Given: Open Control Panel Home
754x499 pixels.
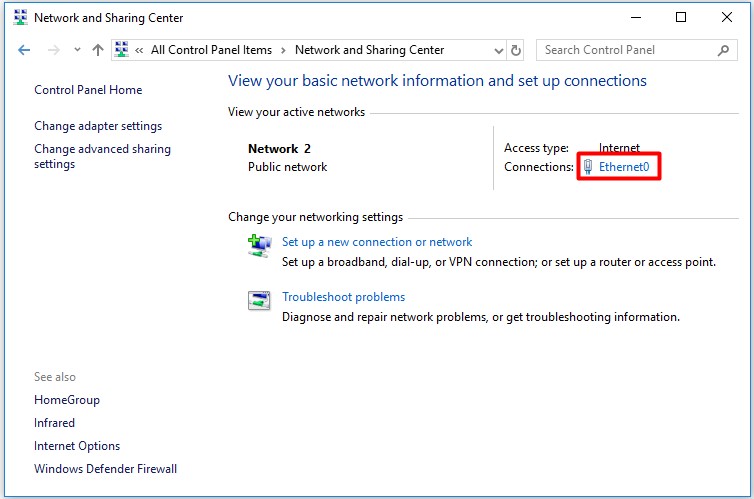Looking at the screenshot, I should point(88,90).
